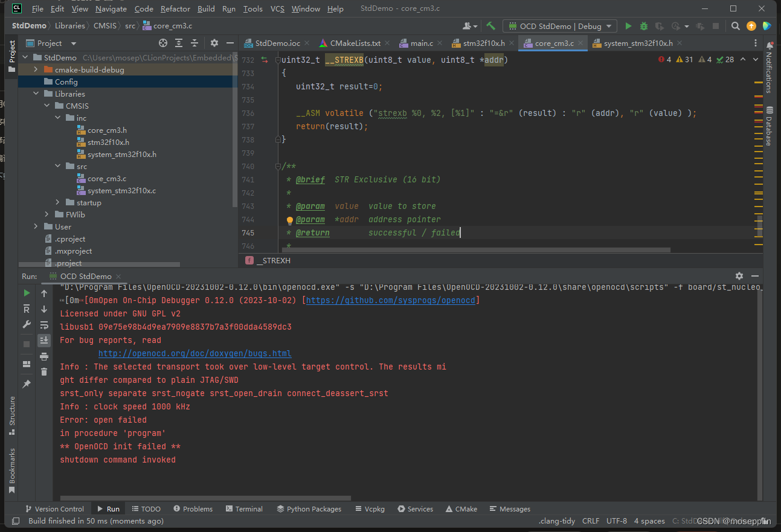Image resolution: width=781 pixels, height=532 pixels.
Task: Expand the FWlib folder in Project view
Action: point(46,214)
